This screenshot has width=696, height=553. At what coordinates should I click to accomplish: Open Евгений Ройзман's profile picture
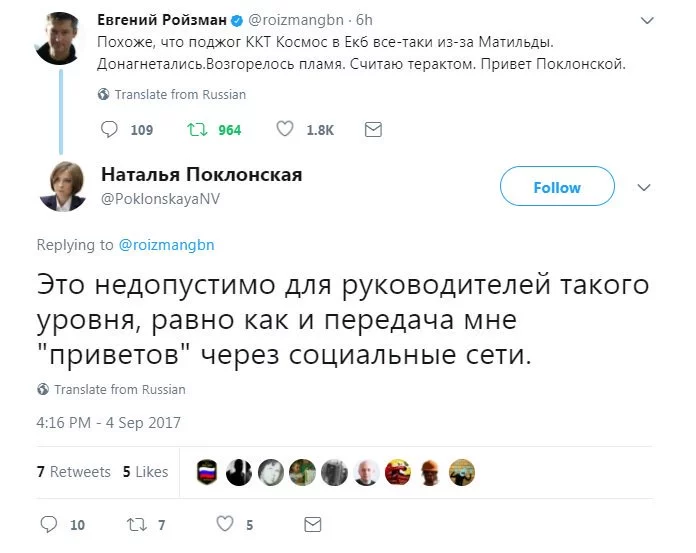tap(58, 36)
